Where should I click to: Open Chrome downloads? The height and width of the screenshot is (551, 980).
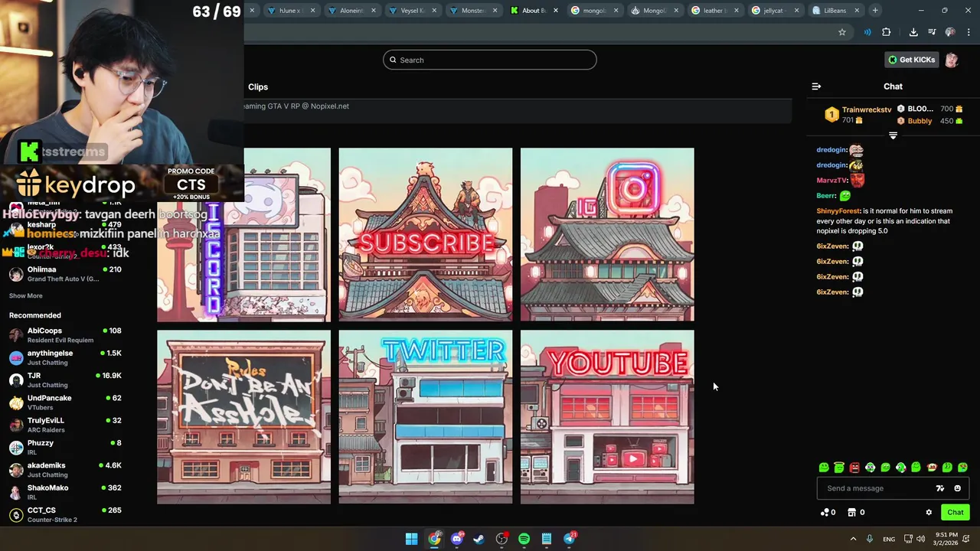click(913, 32)
